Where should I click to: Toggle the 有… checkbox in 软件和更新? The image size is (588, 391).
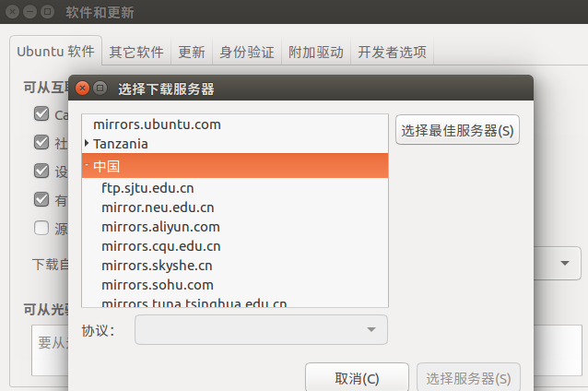(41, 199)
